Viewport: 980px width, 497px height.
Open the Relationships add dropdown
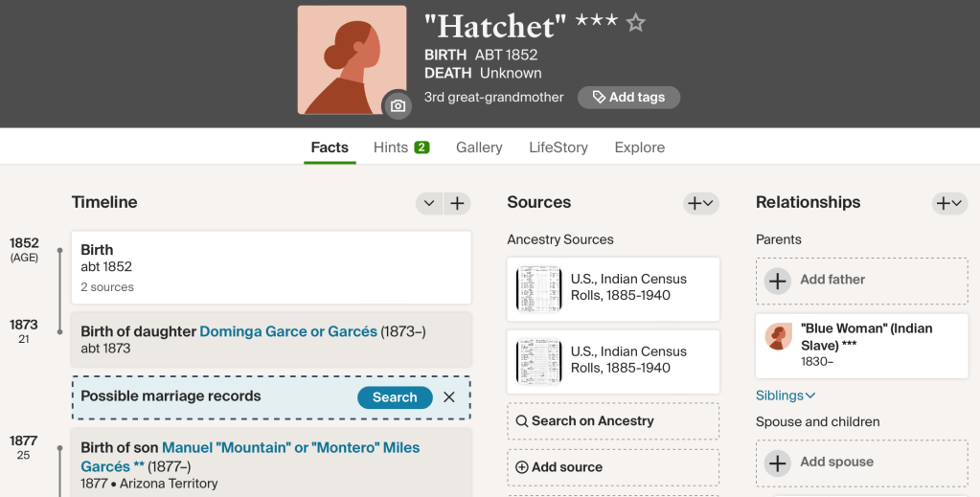pyautogui.click(x=949, y=203)
